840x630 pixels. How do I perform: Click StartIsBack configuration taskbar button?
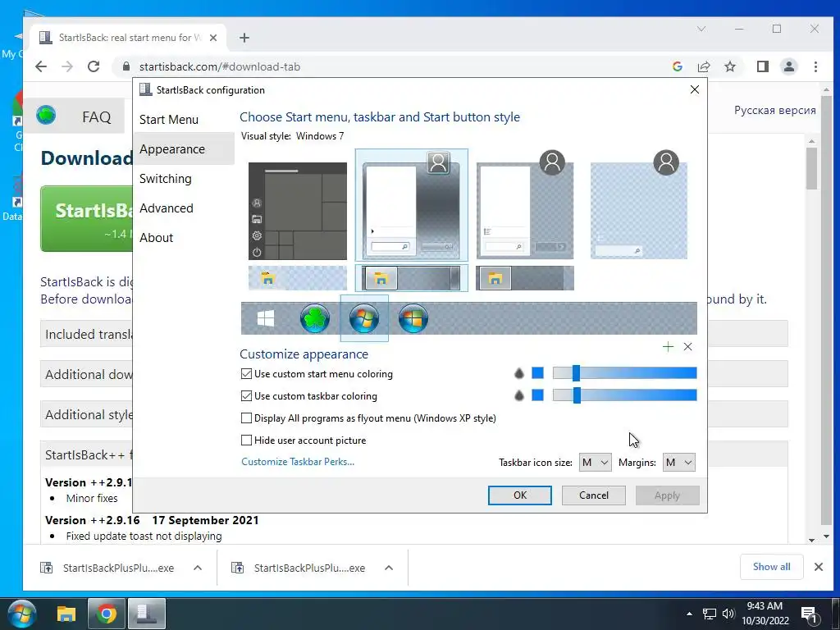(146, 614)
